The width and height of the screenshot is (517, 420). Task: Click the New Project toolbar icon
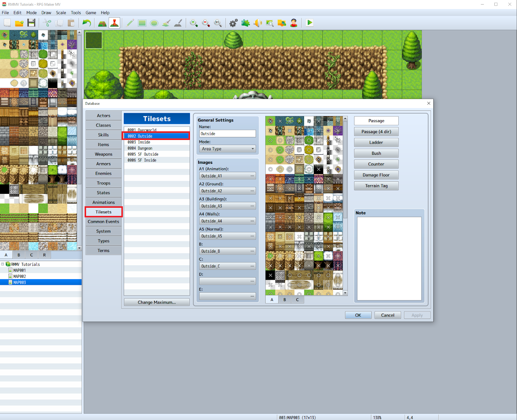[x=7, y=23]
